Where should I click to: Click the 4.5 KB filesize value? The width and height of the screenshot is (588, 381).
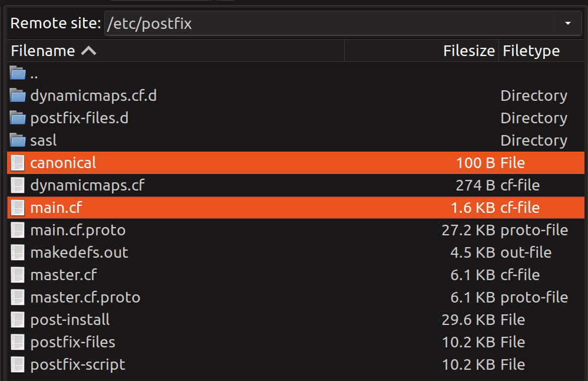tap(473, 252)
